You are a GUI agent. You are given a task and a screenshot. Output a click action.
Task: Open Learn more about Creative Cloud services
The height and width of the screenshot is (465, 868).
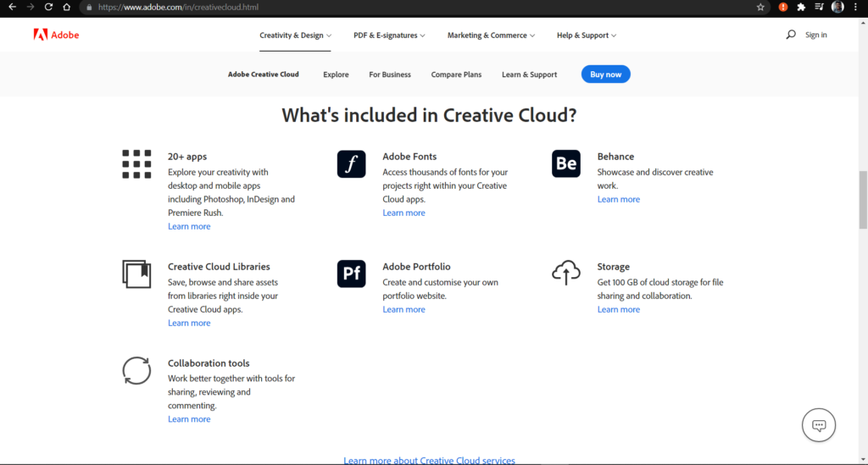click(x=429, y=460)
